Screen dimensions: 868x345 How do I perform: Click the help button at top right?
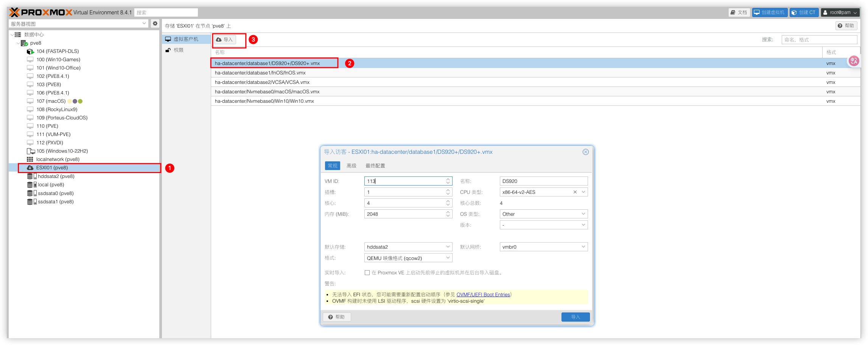click(x=846, y=26)
